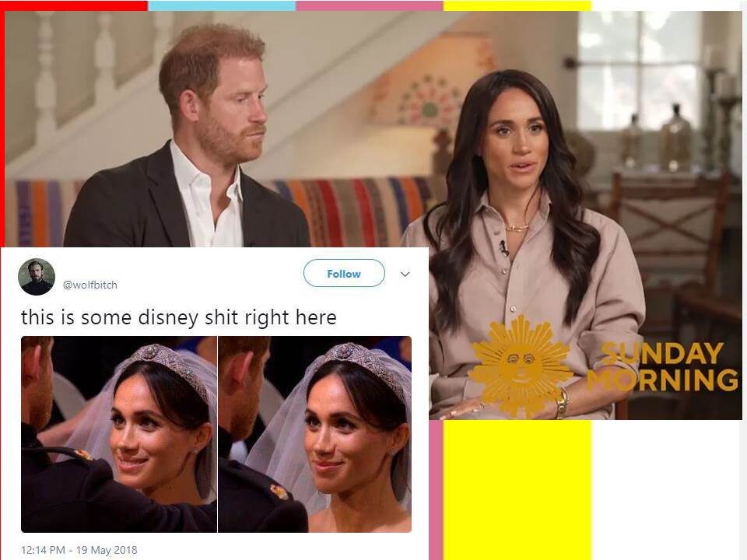Viewport: 747px width, 560px height.
Task: Expand the tweet options chevron beside Follow
Action: pyautogui.click(x=405, y=275)
